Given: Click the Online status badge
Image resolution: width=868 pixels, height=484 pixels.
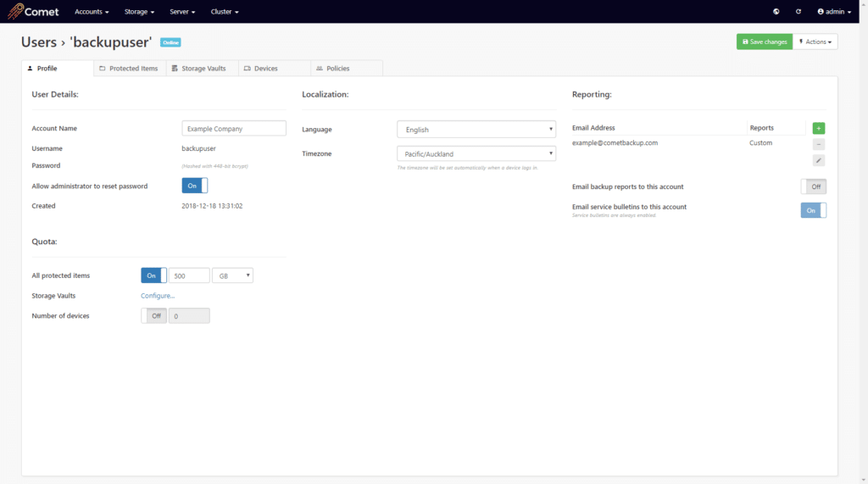Looking at the screenshot, I should (x=170, y=42).
